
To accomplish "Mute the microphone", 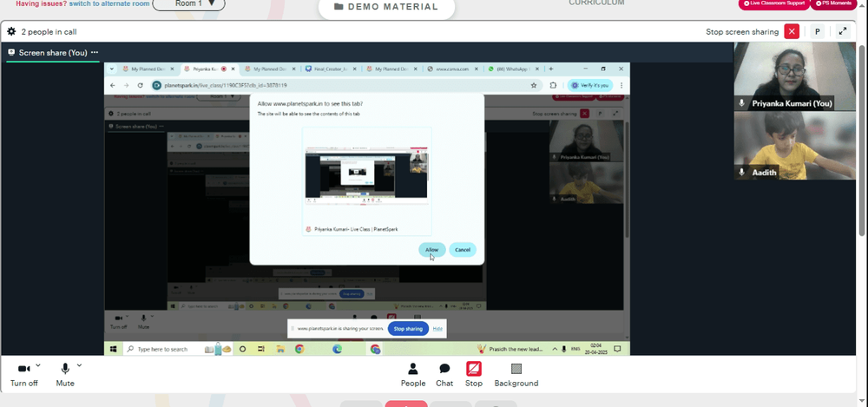I will coord(65,375).
